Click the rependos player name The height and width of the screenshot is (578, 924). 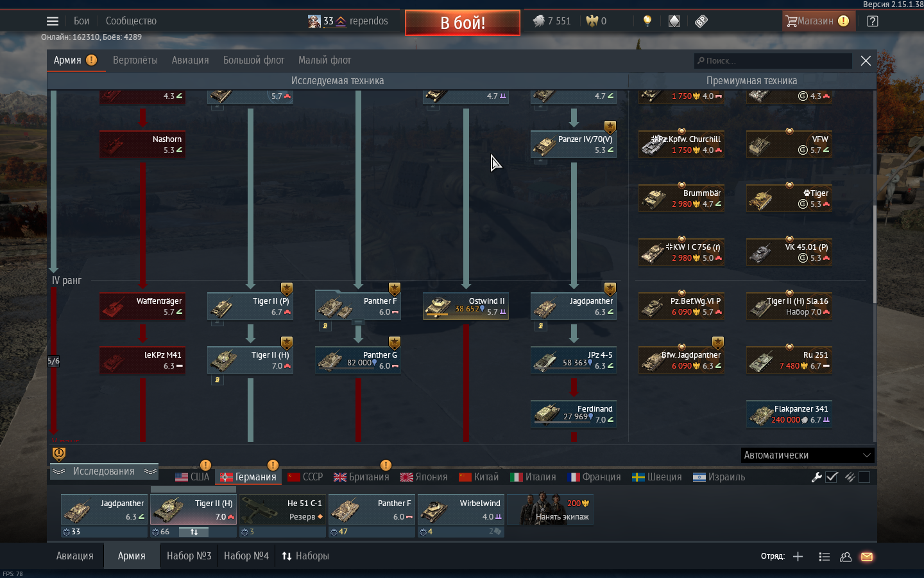click(x=368, y=21)
